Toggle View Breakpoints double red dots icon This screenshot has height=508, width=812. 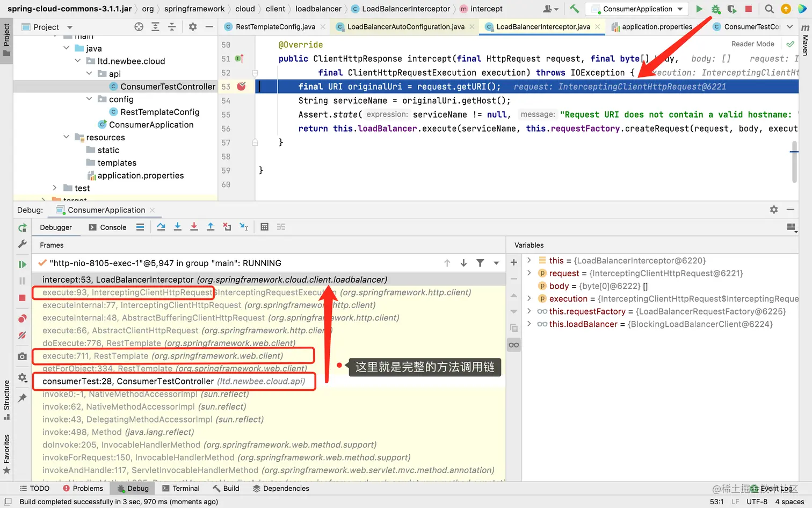pyautogui.click(x=22, y=319)
